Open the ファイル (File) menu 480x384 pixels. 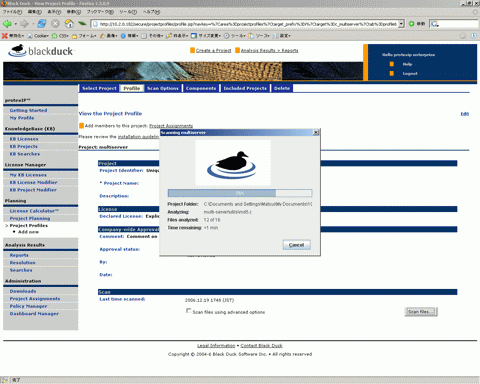click(x=12, y=12)
